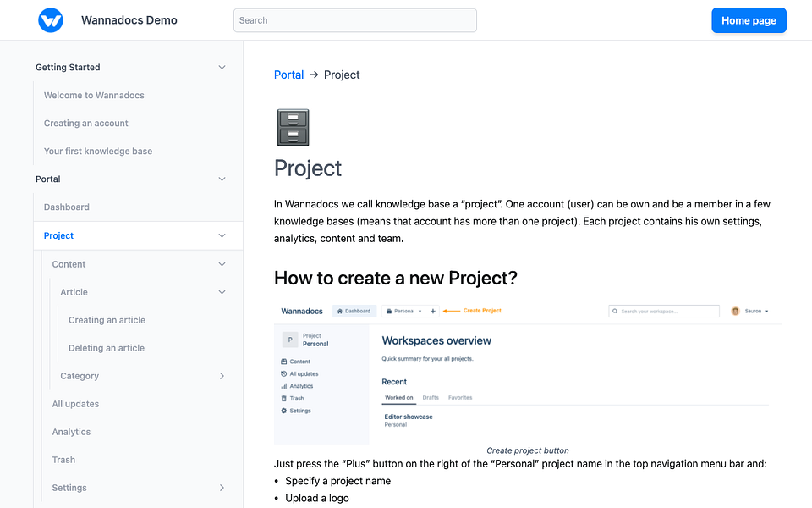Focus the Search input field

point(354,20)
